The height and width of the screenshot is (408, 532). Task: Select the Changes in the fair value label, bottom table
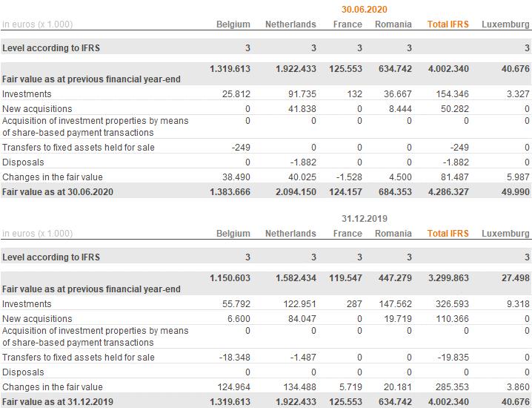tap(53, 387)
